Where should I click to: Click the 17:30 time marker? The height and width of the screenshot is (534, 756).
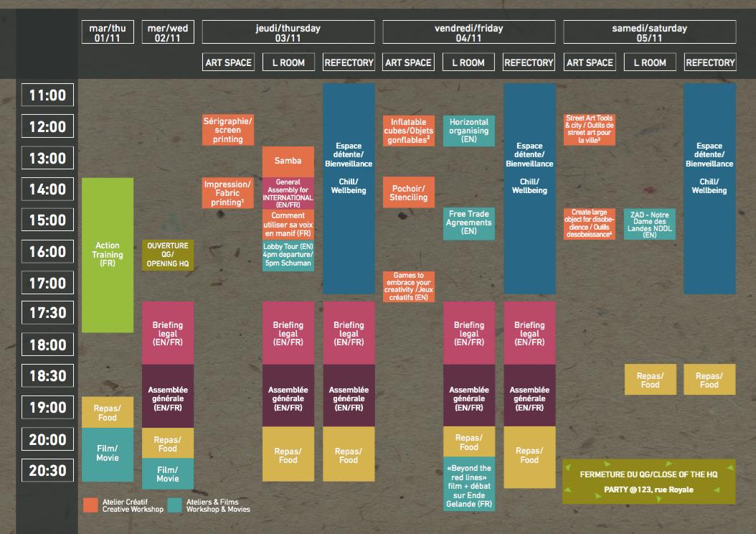click(47, 313)
